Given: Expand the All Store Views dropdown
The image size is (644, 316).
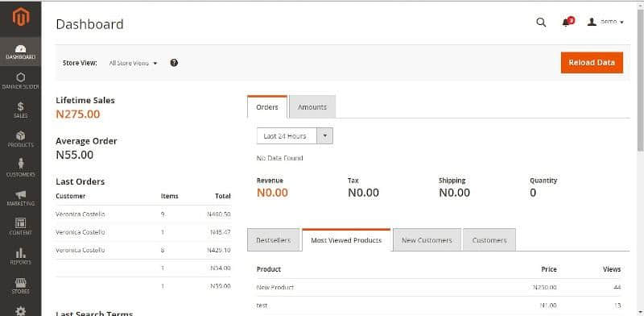Looking at the screenshot, I should click(133, 64).
